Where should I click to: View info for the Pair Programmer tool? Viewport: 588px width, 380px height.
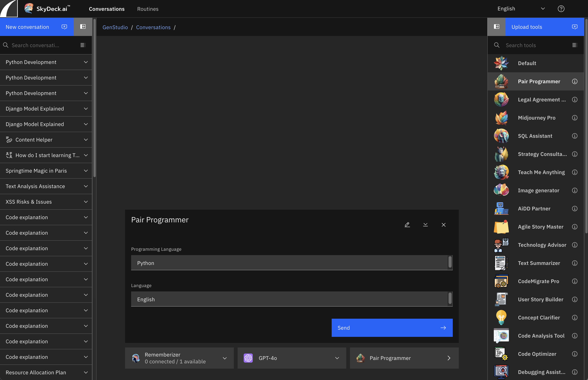(574, 81)
